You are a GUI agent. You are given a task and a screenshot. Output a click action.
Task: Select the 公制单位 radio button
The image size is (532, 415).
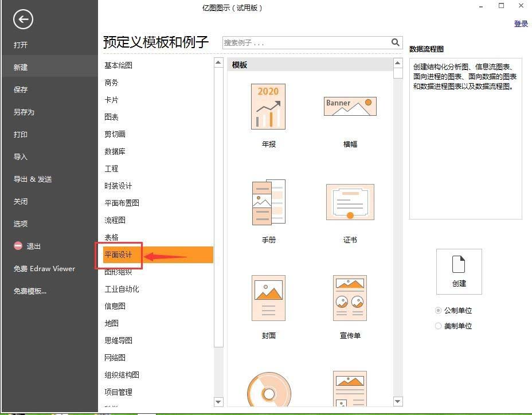(x=437, y=310)
